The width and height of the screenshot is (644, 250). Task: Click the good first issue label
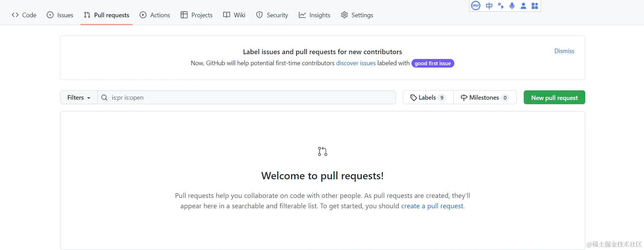coord(433,63)
